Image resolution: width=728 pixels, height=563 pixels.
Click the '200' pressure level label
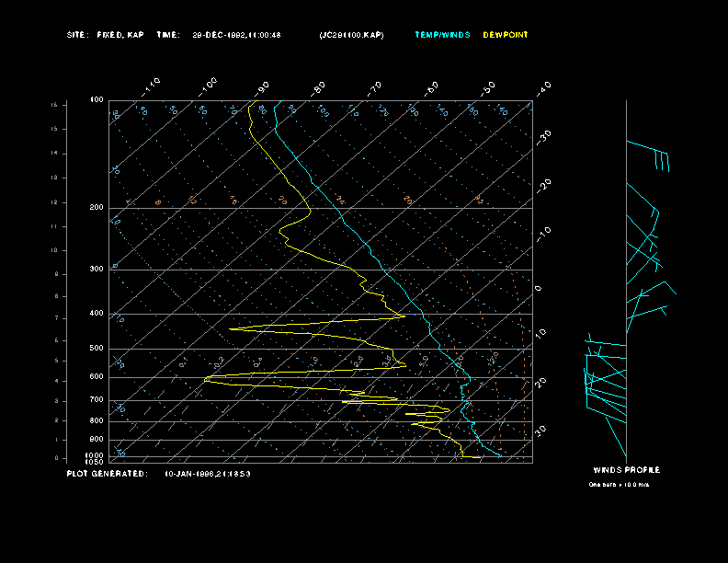tap(97, 208)
